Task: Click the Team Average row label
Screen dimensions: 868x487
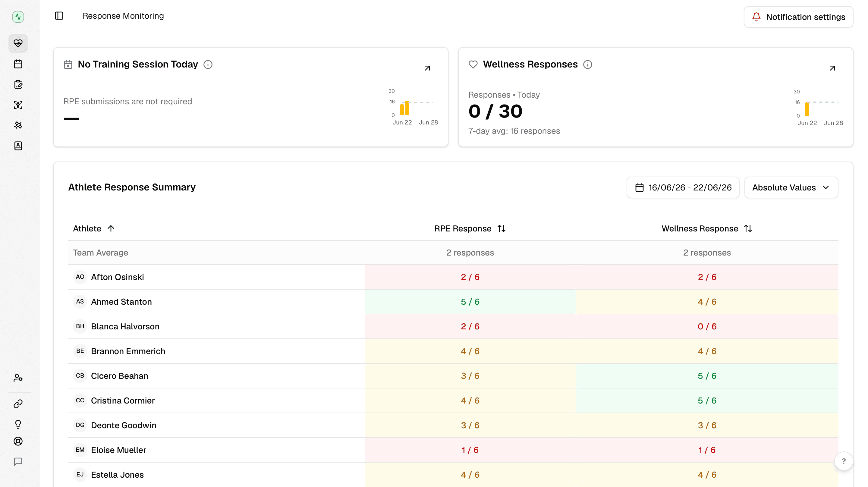Action: coord(100,253)
